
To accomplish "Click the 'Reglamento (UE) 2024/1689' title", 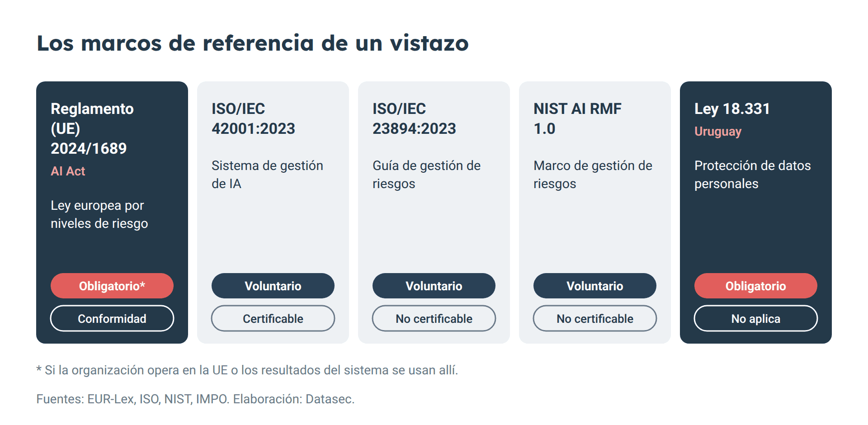I will [92, 128].
